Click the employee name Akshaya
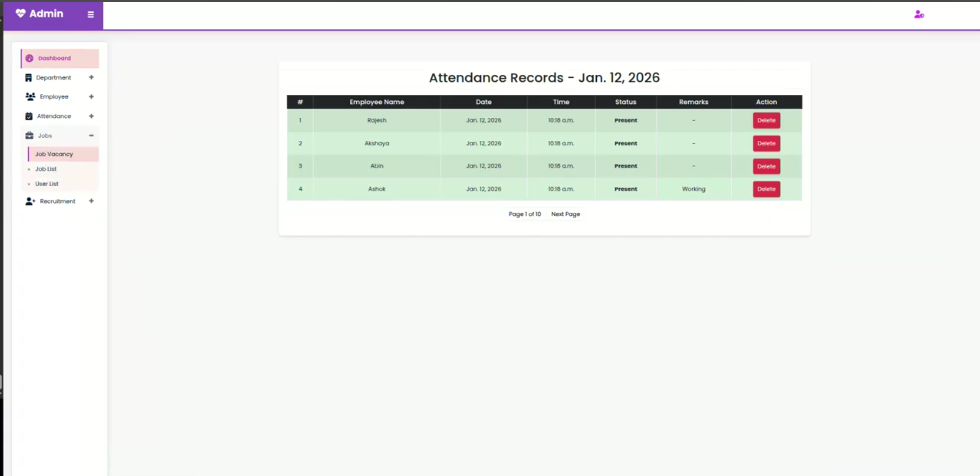 (377, 143)
